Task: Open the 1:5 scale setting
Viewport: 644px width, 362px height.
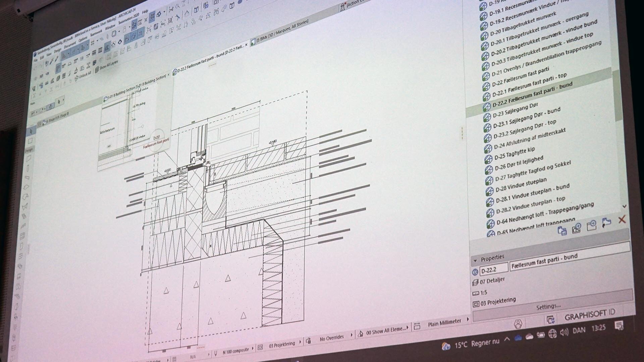Action: [x=480, y=293]
